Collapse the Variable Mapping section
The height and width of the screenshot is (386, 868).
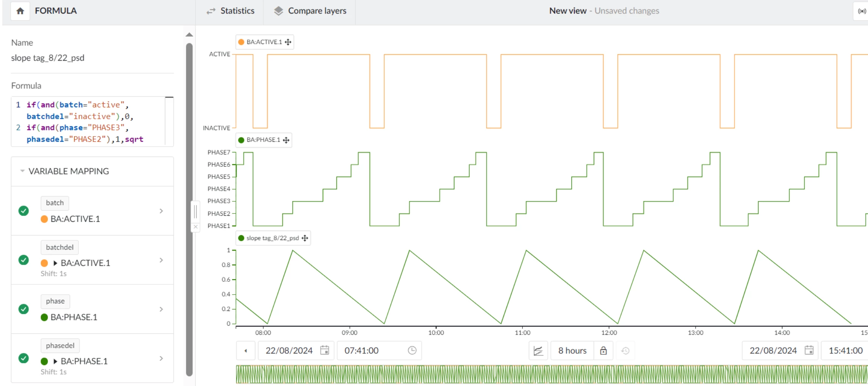[x=22, y=171]
